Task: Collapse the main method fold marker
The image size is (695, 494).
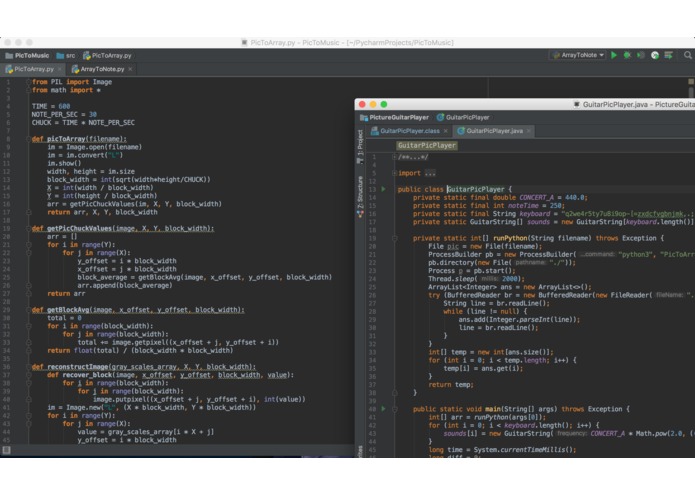Action: tap(394, 409)
